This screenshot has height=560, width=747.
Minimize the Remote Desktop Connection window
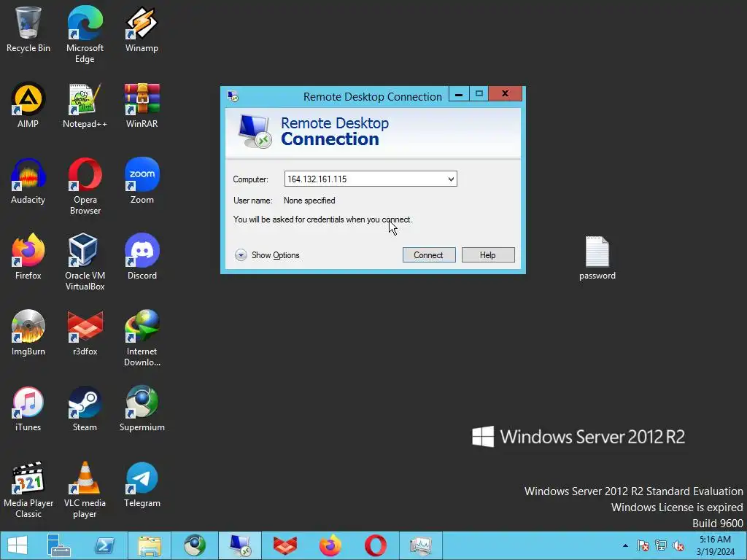459,94
